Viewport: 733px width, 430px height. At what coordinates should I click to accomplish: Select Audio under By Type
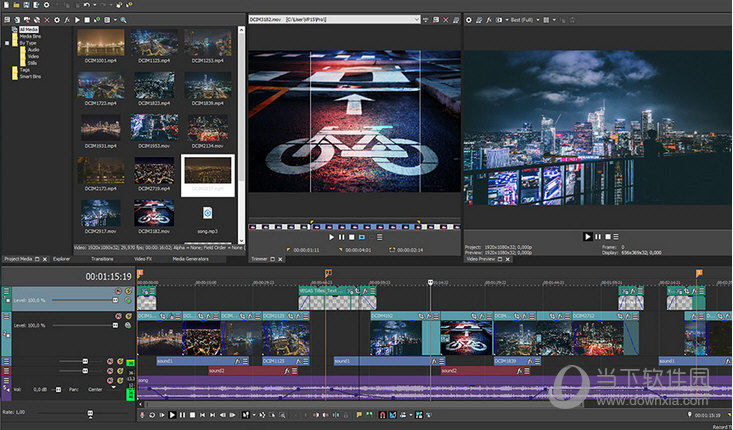(x=34, y=50)
